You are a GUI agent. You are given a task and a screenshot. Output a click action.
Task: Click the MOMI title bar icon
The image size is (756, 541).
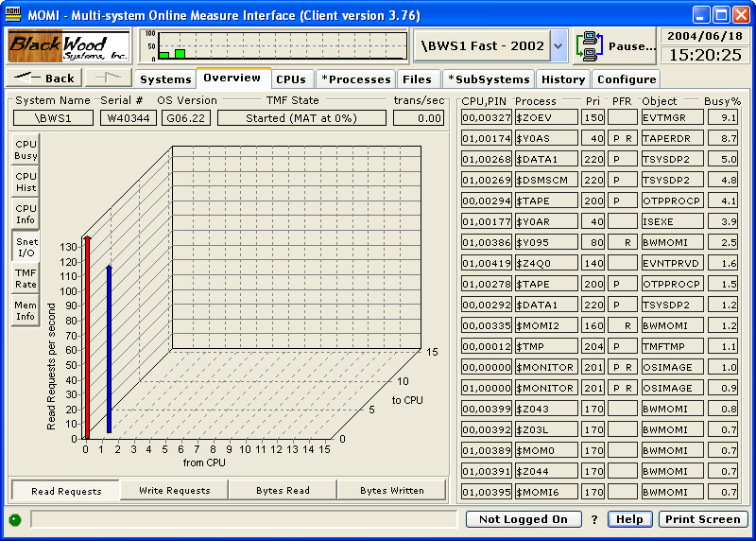[13, 14]
